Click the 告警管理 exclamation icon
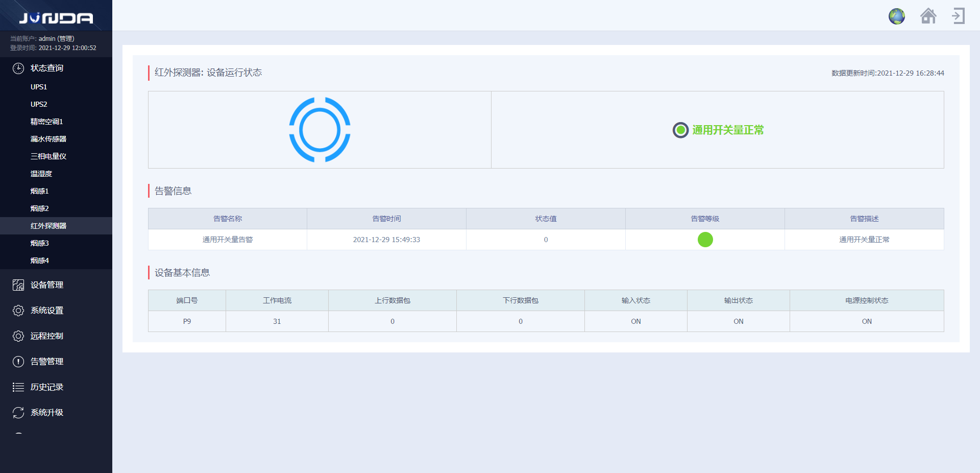 [18, 362]
